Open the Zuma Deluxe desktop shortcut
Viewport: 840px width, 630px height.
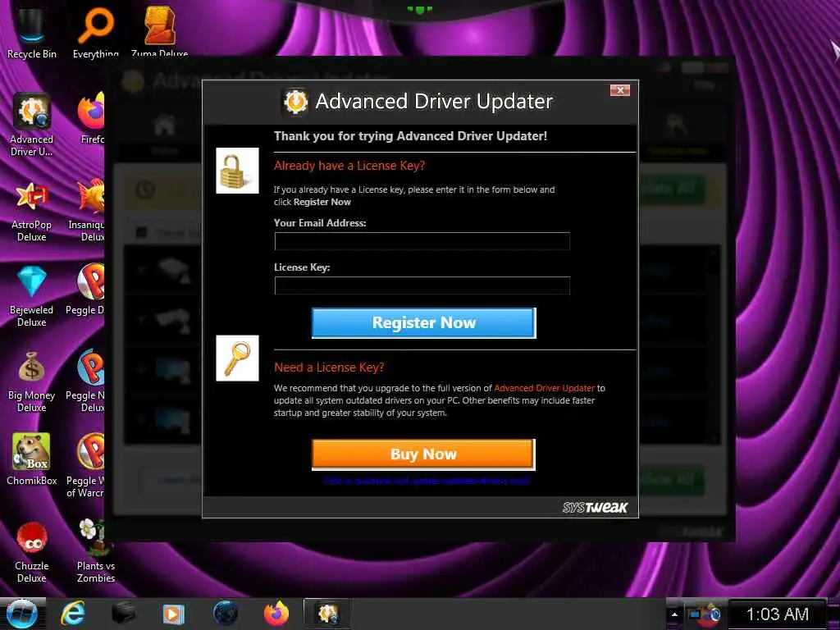point(160,31)
